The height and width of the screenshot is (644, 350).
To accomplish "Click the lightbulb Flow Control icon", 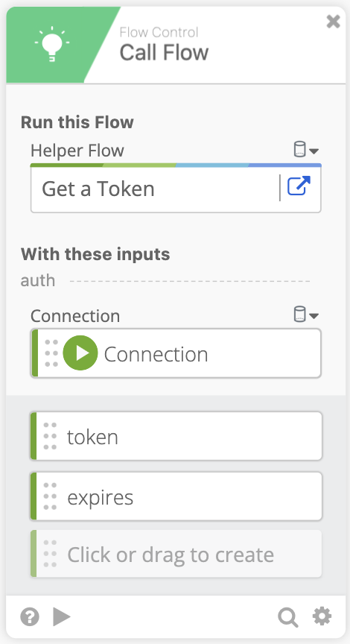I will click(x=51, y=44).
